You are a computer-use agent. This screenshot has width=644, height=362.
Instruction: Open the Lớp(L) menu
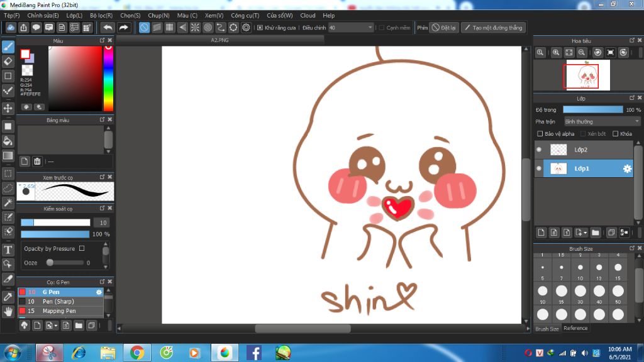tap(74, 16)
